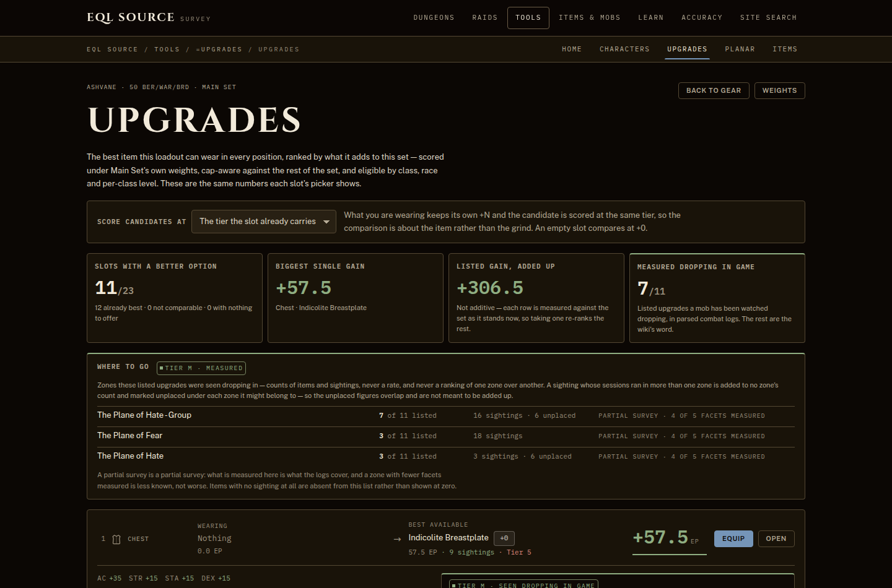
Task: Click the Slots With a Better Option card
Action: (x=175, y=298)
